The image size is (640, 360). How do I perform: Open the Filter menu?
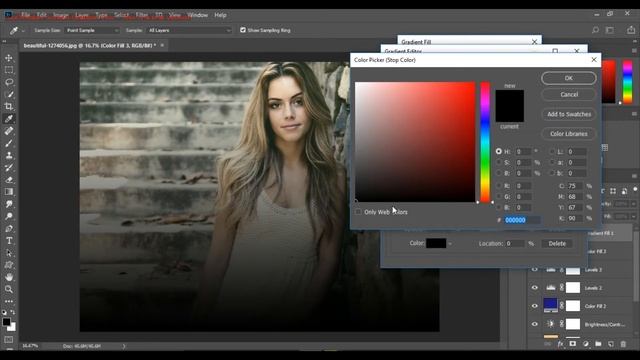(x=142, y=15)
